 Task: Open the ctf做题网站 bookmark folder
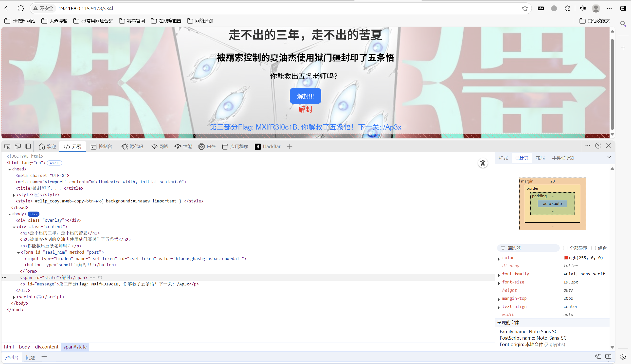20,21
